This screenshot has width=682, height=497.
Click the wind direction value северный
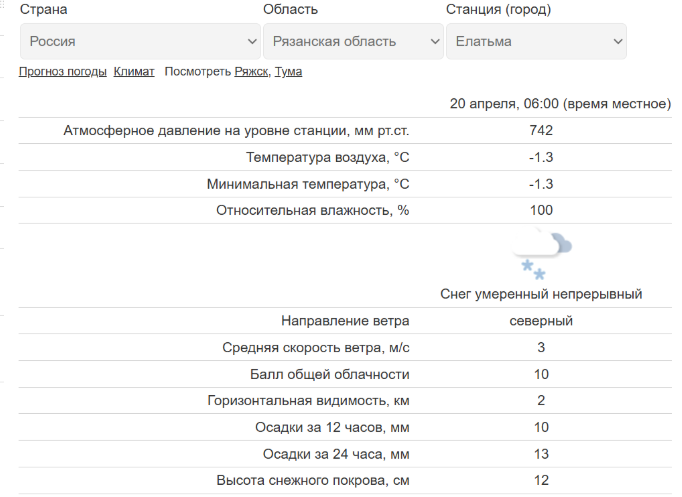tap(541, 321)
